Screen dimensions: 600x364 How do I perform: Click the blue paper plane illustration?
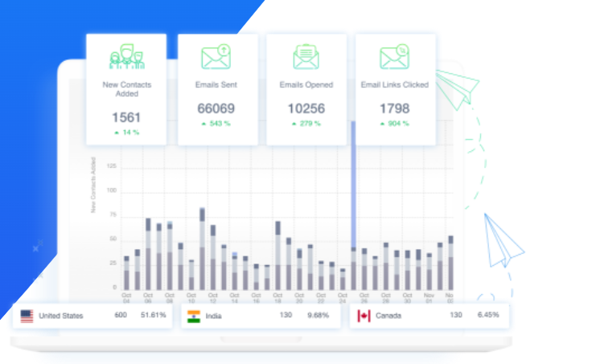click(503, 239)
